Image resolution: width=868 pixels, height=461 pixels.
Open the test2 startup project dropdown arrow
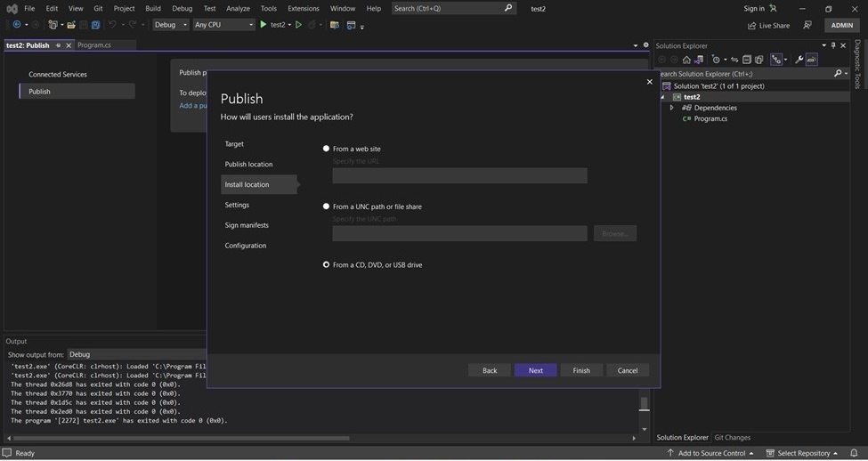tap(289, 25)
